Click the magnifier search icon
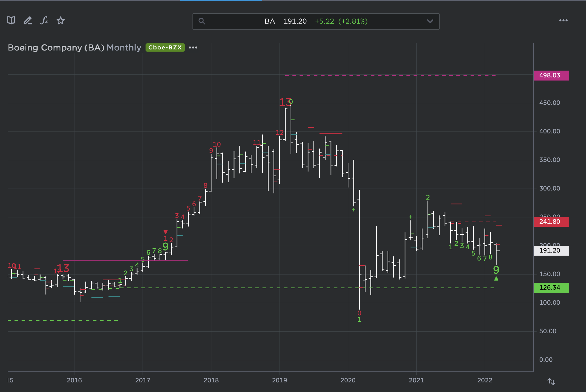Viewport: 586px width, 392px height. [202, 21]
